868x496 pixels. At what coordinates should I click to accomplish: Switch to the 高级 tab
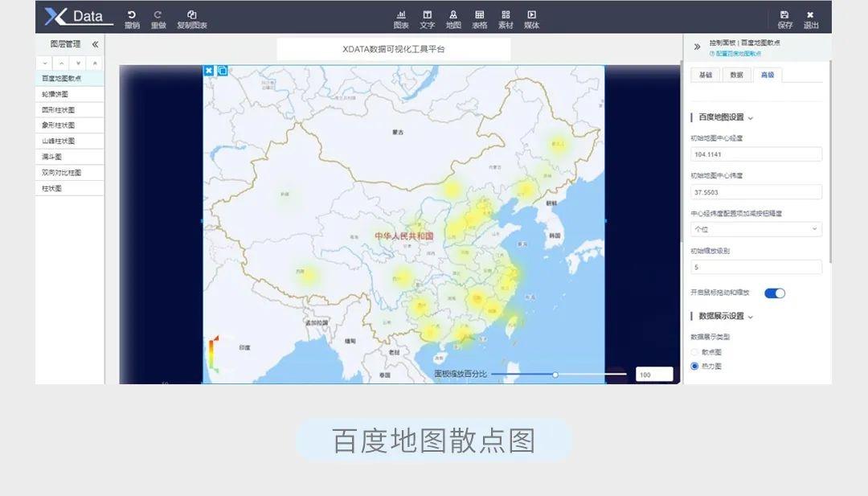click(x=768, y=75)
